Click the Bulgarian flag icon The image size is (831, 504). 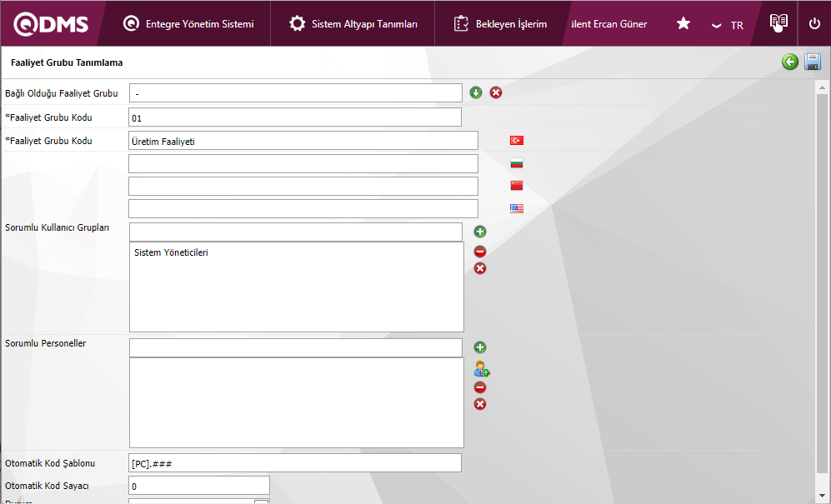(517, 162)
